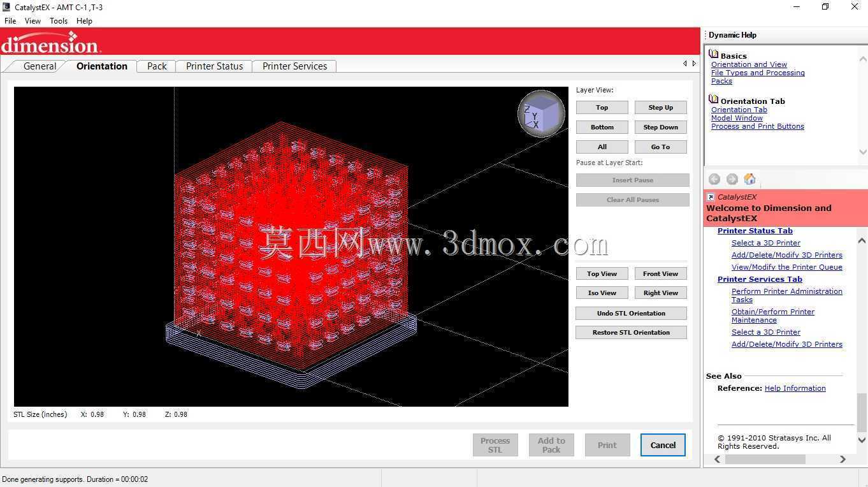
Task: Show All layers
Action: click(x=602, y=147)
